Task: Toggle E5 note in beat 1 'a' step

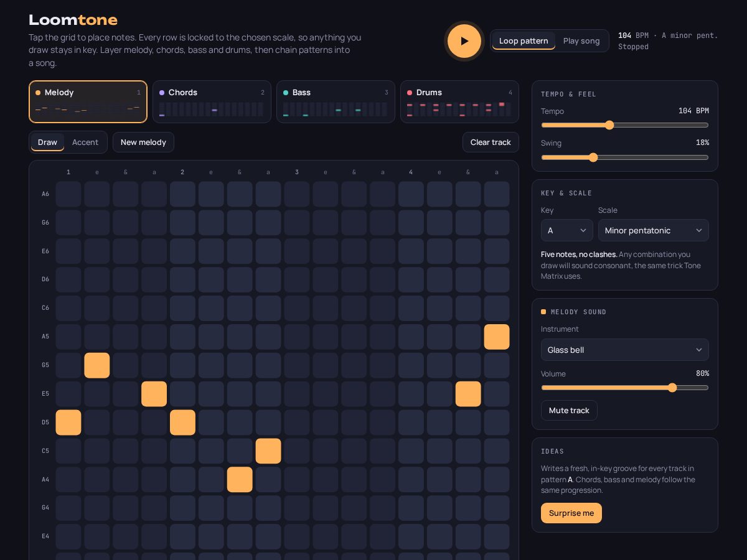Action: click(x=154, y=394)
